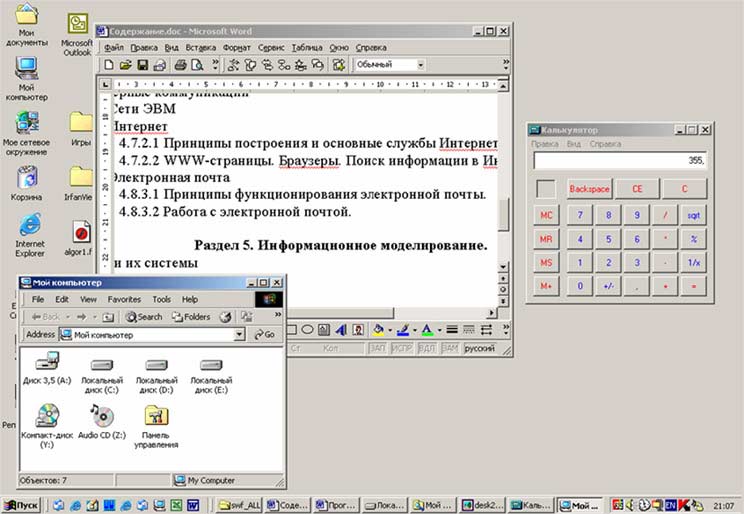Open the Правка menu in Calculator

(x=545, y=144)
